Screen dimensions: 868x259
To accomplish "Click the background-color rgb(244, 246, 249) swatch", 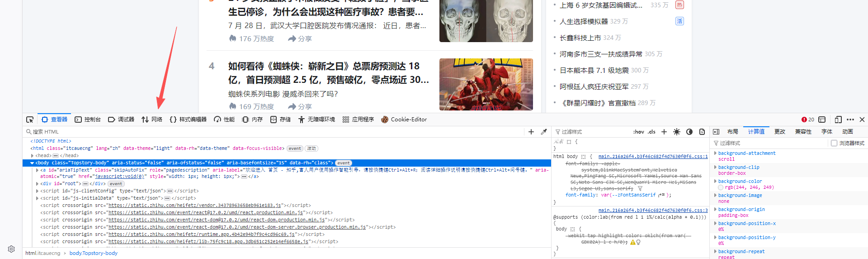I will pos(721,187).
